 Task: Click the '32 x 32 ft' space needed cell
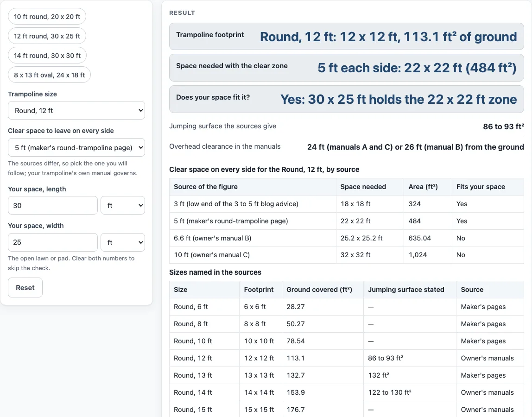pos(370,255)
